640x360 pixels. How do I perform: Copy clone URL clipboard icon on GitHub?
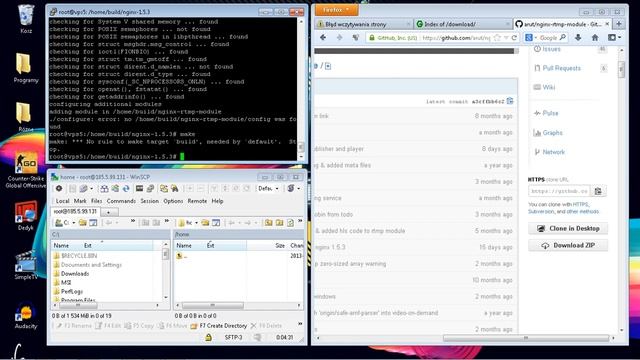pos(598,191)
